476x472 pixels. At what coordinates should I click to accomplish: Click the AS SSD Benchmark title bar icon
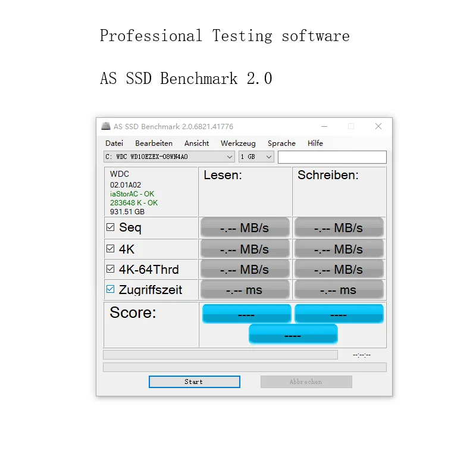pos(106,126)
